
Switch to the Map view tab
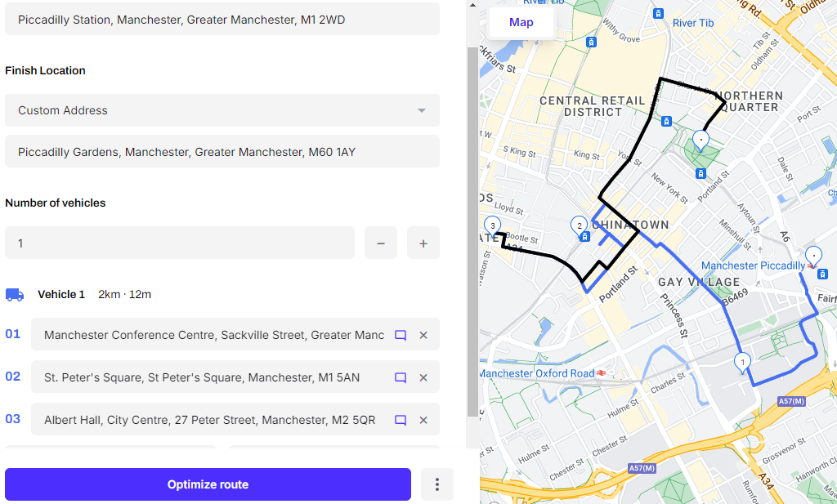click(521, 22)
